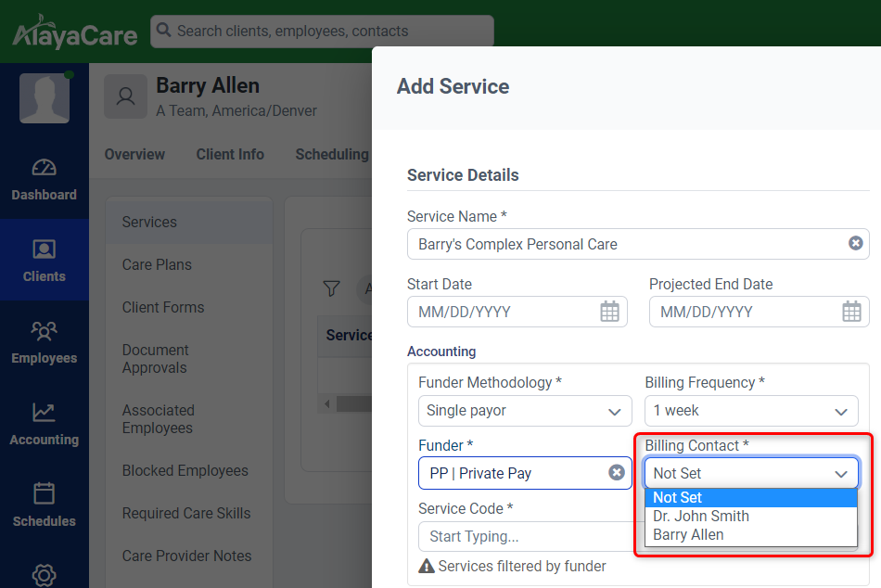Open the Overview tab
Image resolution: width=881 pixels, height=588 pixels.
(x=134, y=155)
